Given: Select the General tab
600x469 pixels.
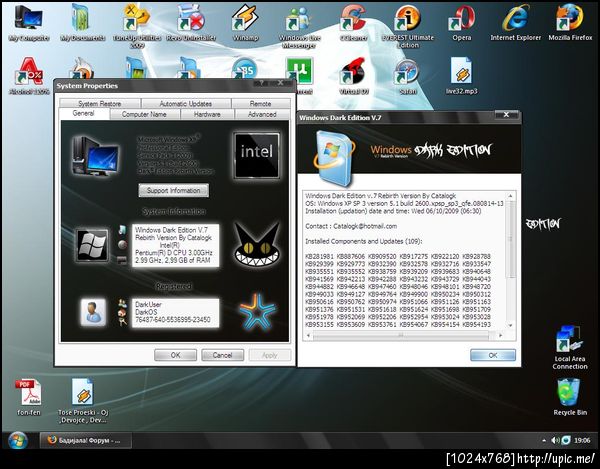Looking at the screenshot, I should click(x=83, y=114).
